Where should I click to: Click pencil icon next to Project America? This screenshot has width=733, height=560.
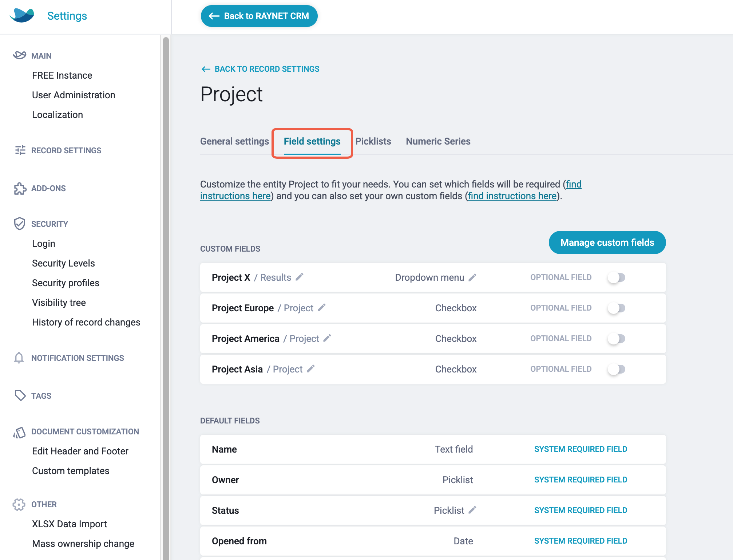coord(327,338)
